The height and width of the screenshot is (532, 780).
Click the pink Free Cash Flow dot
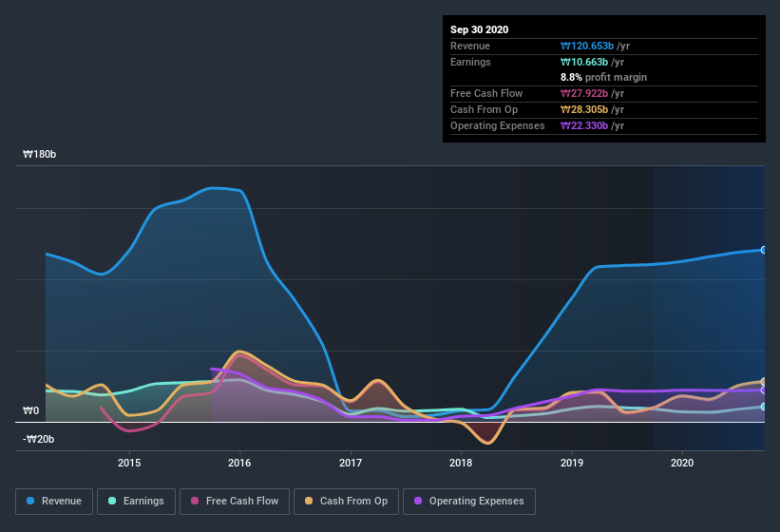pyautogui.click(x=195, y=501)
